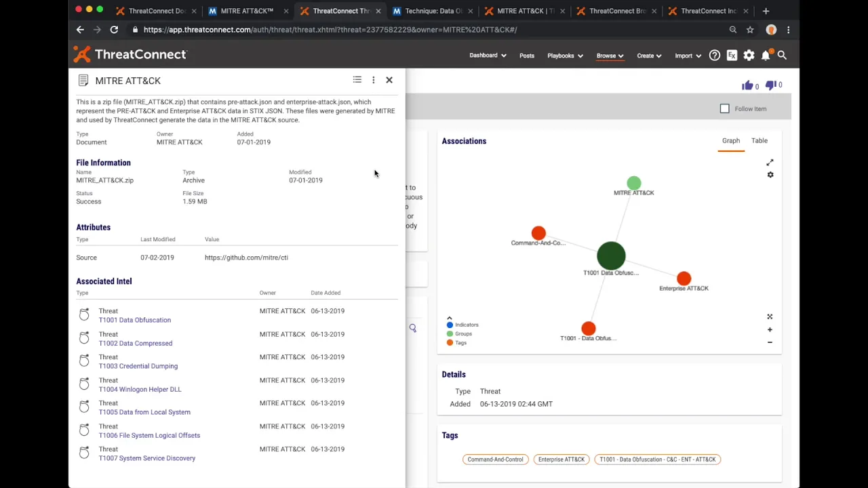Viewport: 868px width, 488px height.
Task: Toggle the Follow Item checkbox
Action: coord(724,108)
